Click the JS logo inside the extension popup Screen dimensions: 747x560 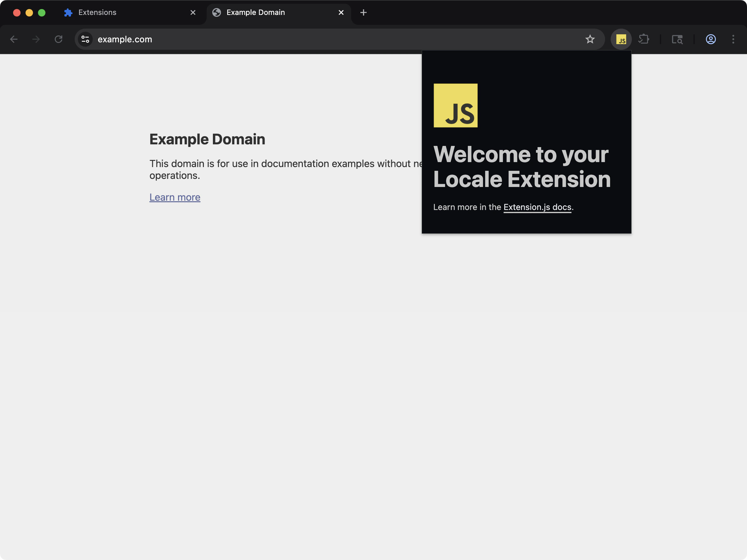tap(456, 106)
